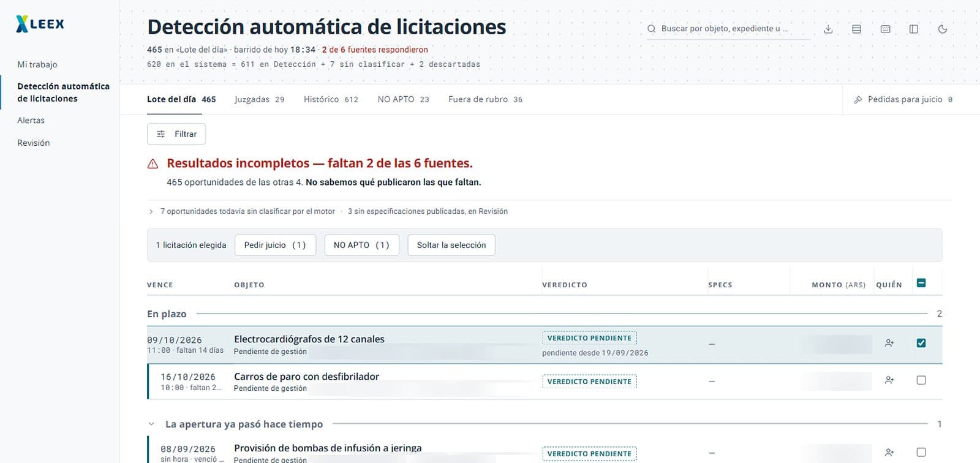
Task: Click NO APTO (1) action button
Action: pos(361,245)
